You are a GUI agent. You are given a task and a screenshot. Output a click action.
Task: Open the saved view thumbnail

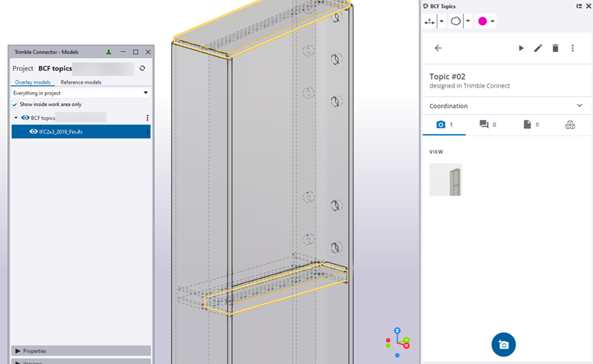(x=445, y=179)
